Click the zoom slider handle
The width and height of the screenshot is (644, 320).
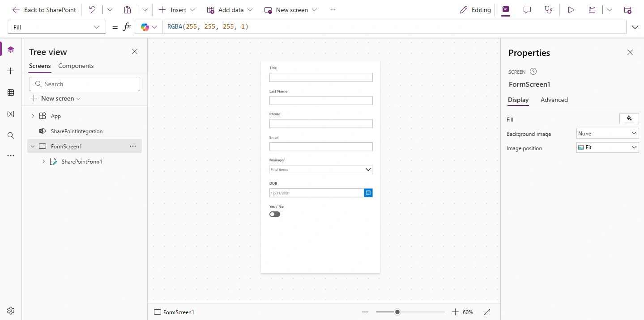click(397, 312)
